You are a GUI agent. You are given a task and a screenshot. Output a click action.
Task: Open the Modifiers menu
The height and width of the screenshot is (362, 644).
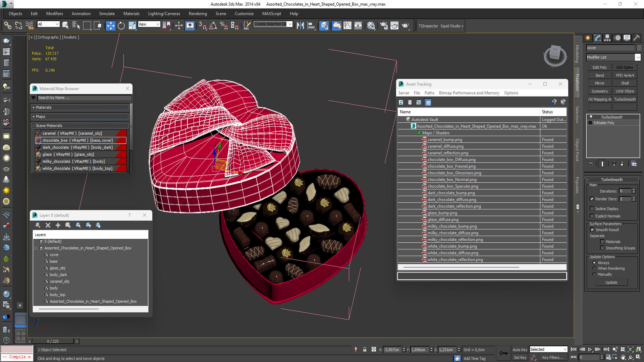(55, 14)
